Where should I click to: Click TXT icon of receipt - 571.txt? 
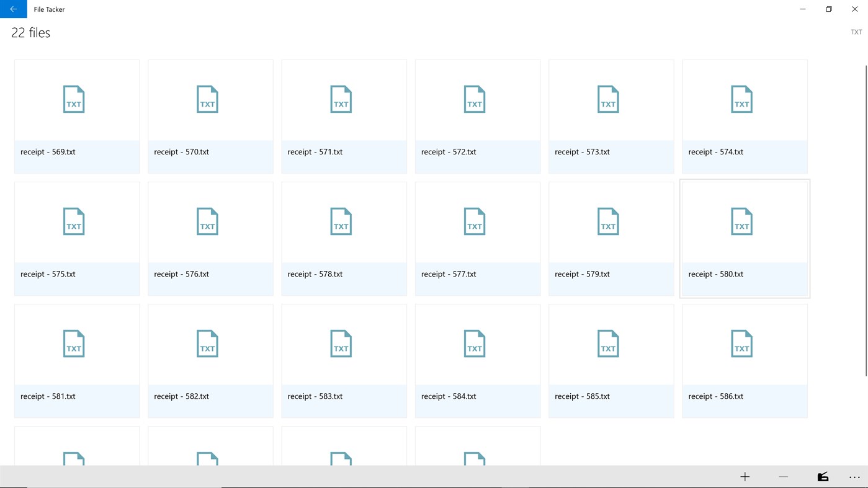point(341,99)
